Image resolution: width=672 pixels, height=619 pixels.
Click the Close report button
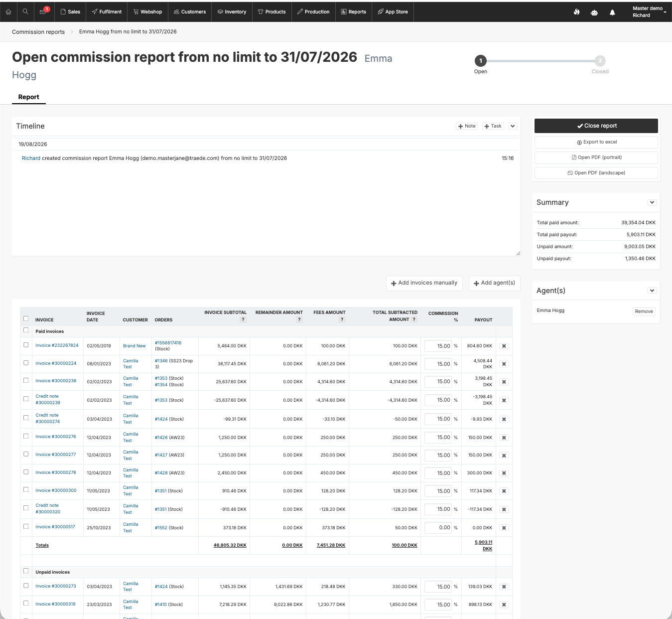(x=596, y=126)
